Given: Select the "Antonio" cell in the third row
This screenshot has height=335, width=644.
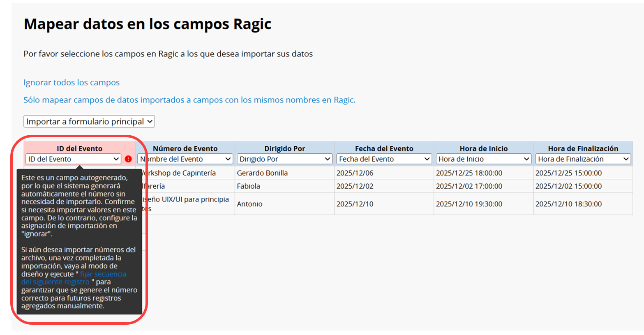Looking at the screenshot, I should click(x=249, y=204).
